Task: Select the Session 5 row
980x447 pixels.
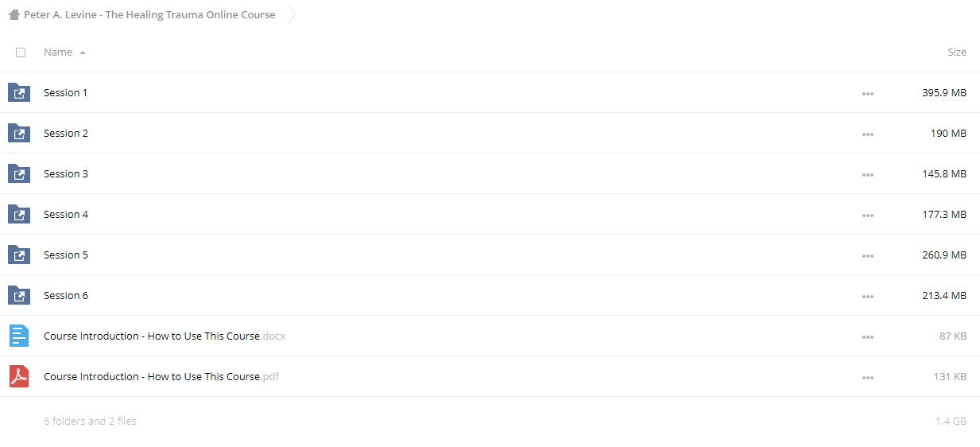Action: tap(490, 255)
